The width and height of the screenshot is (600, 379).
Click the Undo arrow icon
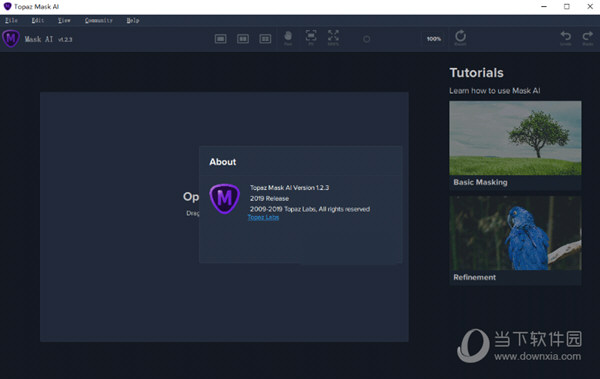[x=566, y=38]
